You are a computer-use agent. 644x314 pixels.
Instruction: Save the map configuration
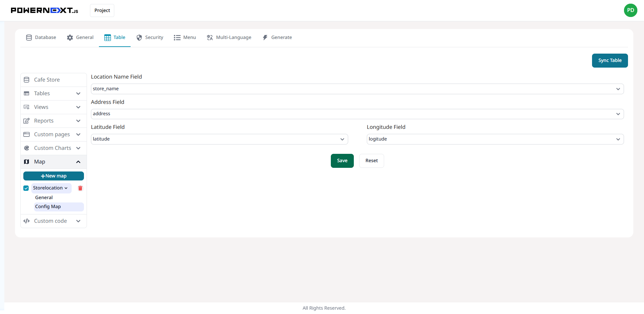[342, 161]
